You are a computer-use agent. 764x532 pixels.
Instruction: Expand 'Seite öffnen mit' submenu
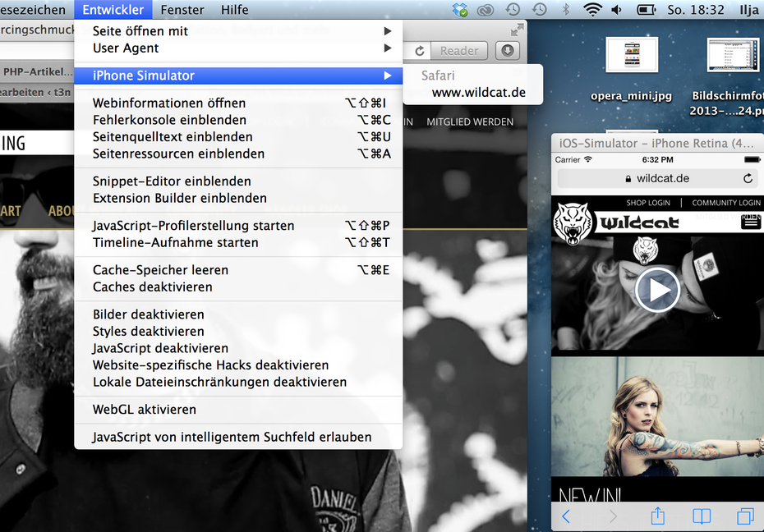238,31
